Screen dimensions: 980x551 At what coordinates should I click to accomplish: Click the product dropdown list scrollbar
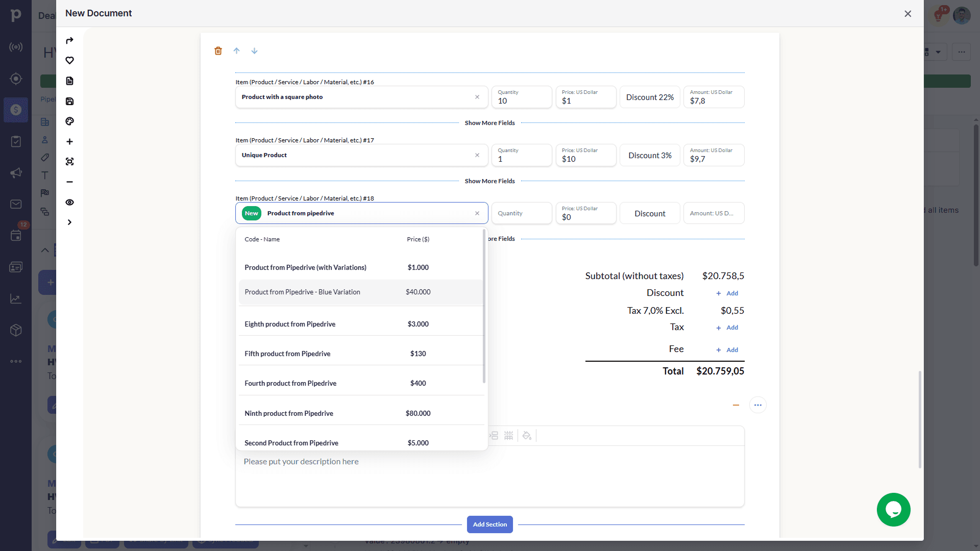[x=484, y=306]
